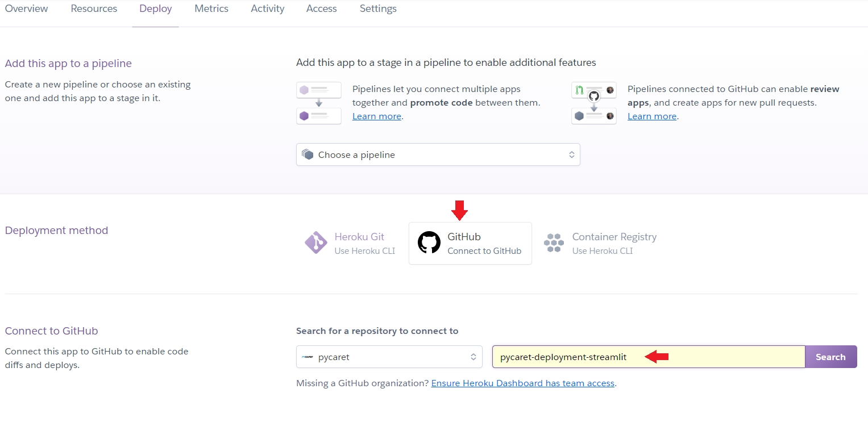Click the GitHub octocat logo icon
Image resolution: width=868 pixels, height=422 pixels.
point(429,243)
